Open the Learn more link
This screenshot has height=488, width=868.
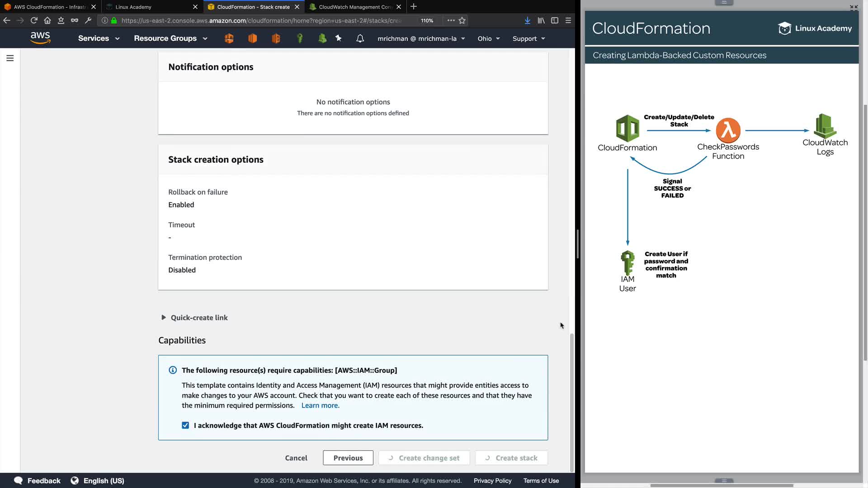tap(320, 405)
